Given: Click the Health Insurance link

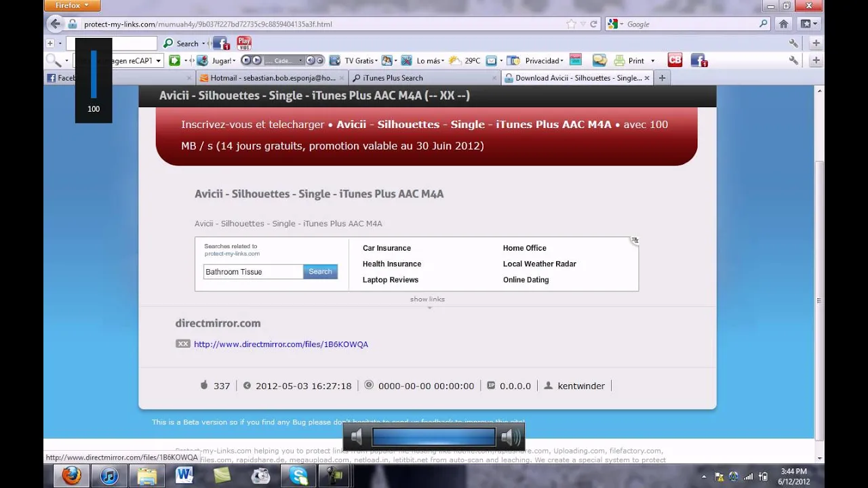Looking at the screenshot, I should point(392,264).
